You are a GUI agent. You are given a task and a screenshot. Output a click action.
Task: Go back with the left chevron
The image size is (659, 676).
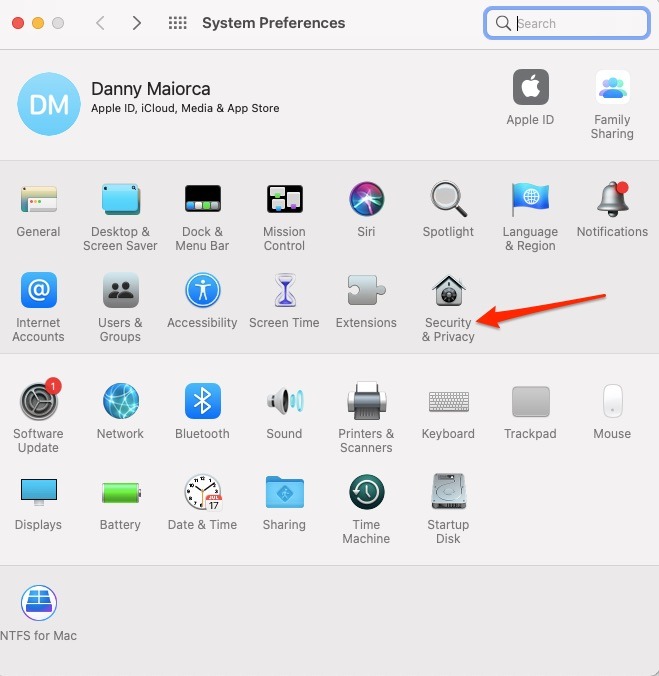(x=100, y=23)
